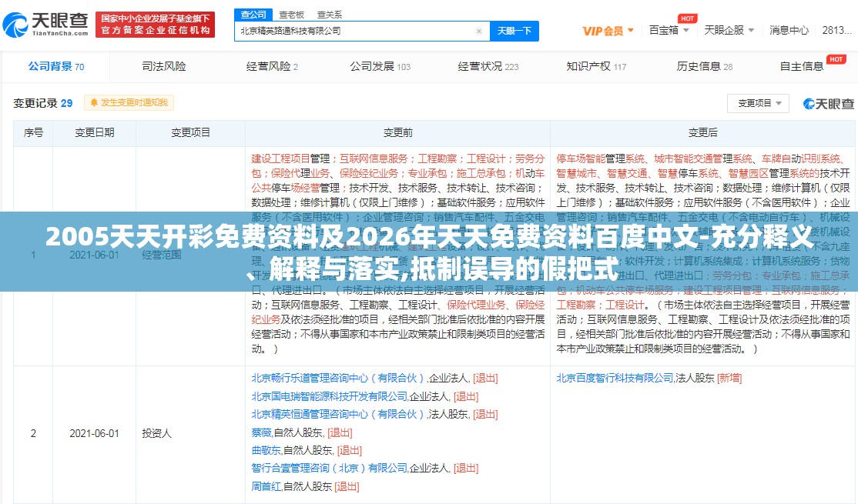Switch to the 查老板 search tab
Screen dimensions: 858x504
[291, 15]
